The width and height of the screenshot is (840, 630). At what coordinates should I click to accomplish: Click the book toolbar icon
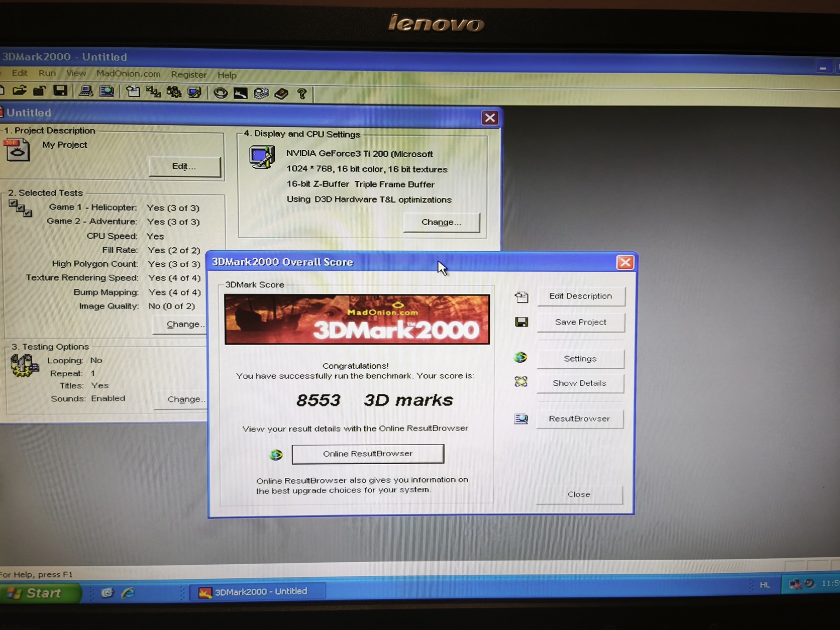click(281, 93)
